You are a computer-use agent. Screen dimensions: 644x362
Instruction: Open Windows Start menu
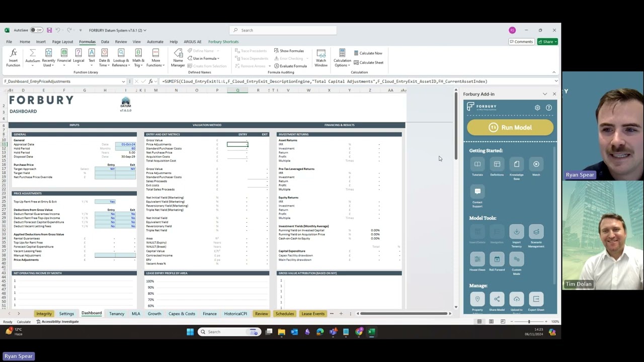[x=190, y=332]
